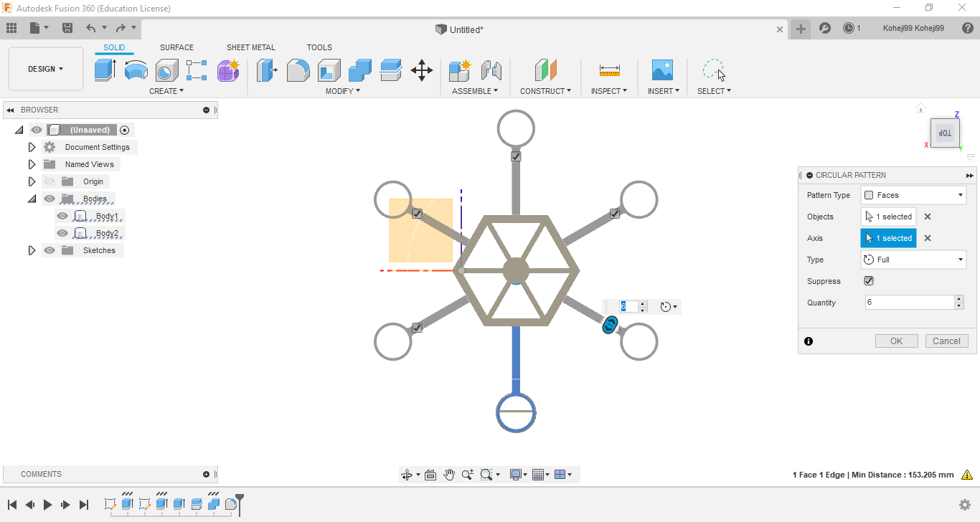
Task: Click the Undo arrow
Action: pyautogui.click(x=91, y=28)
